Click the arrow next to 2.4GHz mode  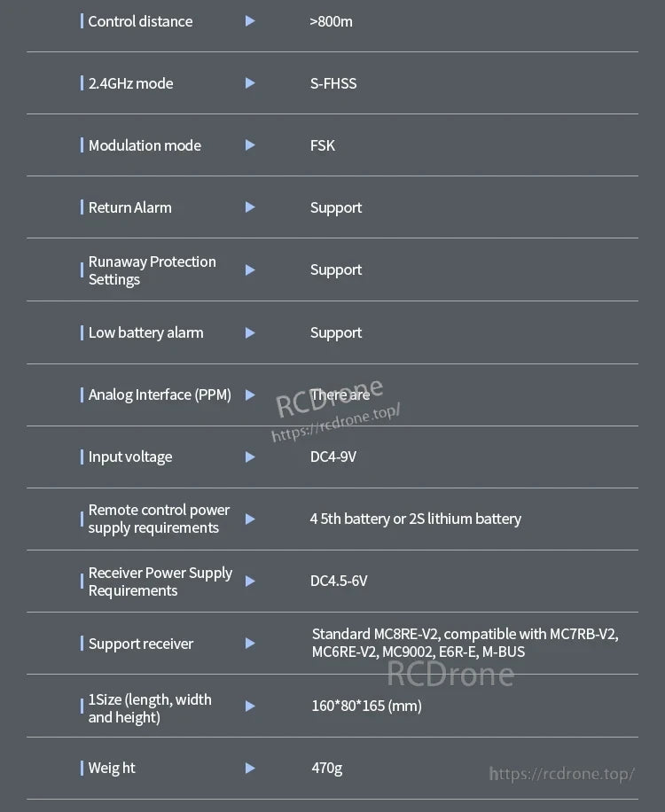pyautogui.click(x=250, y=83)
